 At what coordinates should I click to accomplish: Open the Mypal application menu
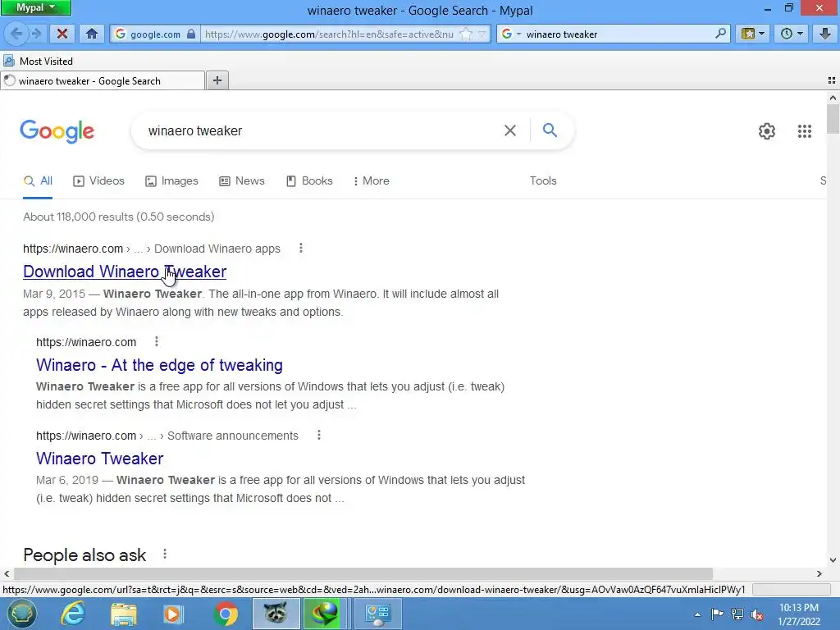[35, 7]
